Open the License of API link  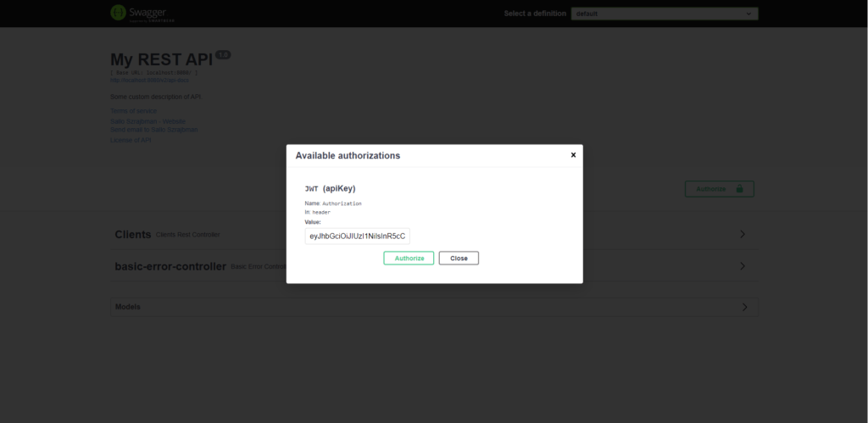(131, 140)
